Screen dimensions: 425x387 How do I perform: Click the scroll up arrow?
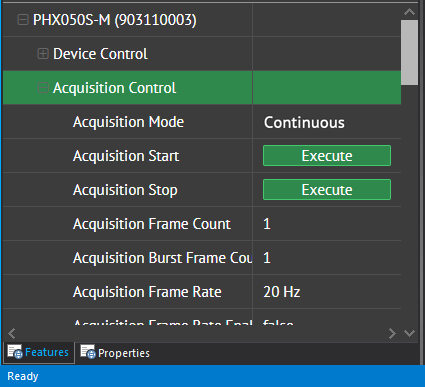click(409, 12)
